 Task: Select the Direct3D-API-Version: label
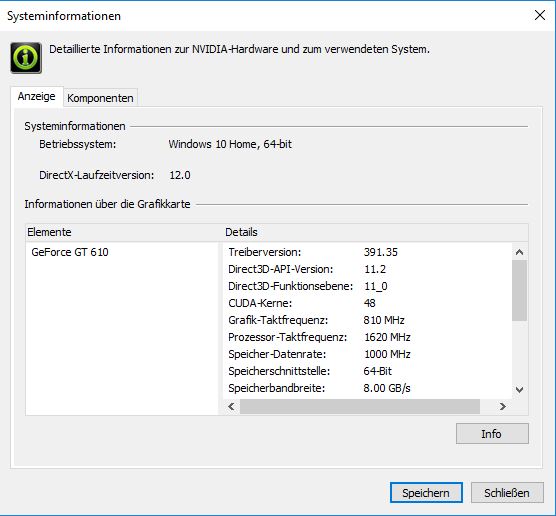tap(280, 269)
